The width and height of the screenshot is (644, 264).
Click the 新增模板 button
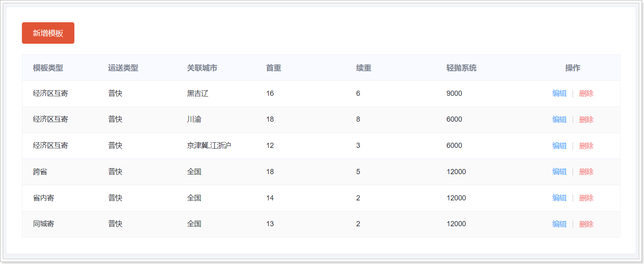click(48, 33)
